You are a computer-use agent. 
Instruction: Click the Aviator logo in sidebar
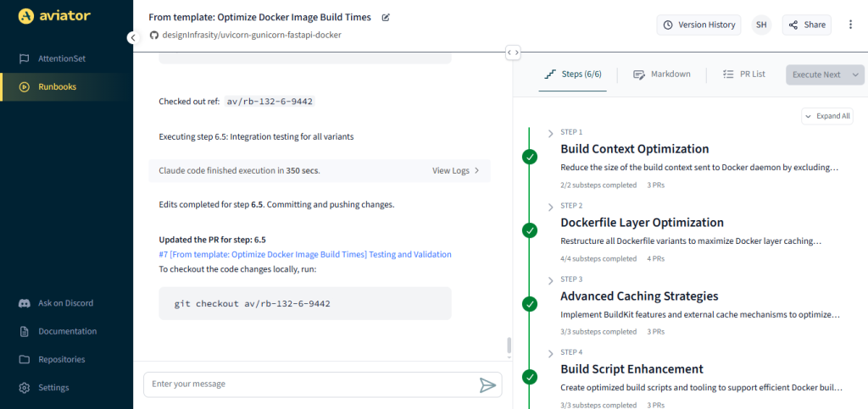click(x=55, y=15)
